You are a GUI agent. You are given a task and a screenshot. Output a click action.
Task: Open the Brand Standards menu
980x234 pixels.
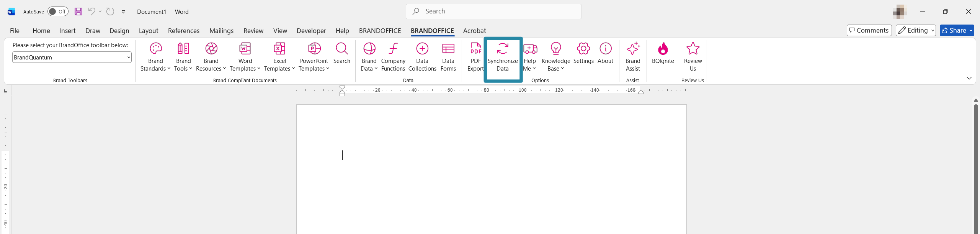155,57
